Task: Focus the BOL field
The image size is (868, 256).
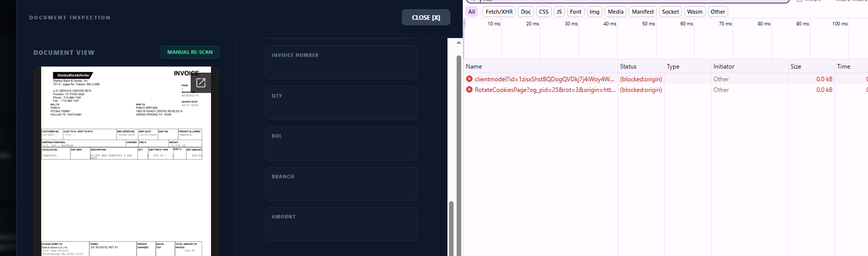Action: click(x=341, y=143)
